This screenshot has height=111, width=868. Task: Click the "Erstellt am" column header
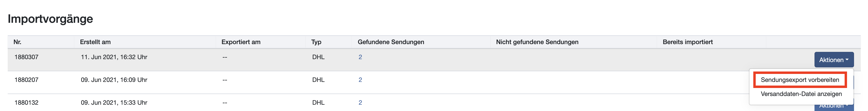tap(95, 42)
